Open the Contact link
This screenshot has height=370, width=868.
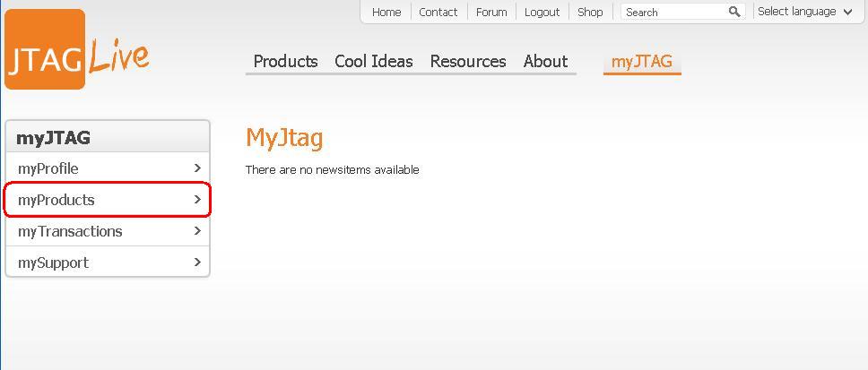(x=438, y=13)
